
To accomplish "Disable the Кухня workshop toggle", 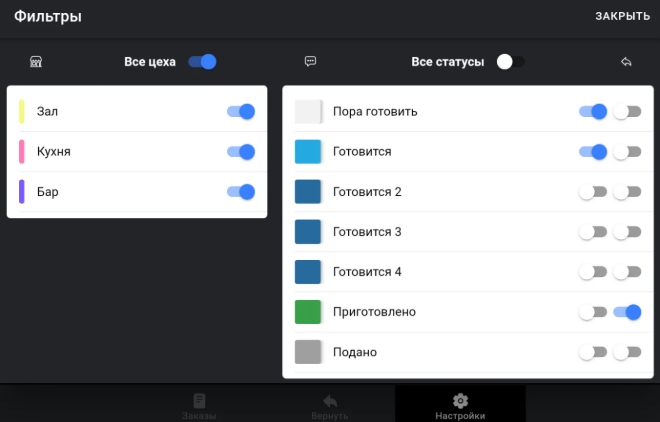I will coord(241,152).
